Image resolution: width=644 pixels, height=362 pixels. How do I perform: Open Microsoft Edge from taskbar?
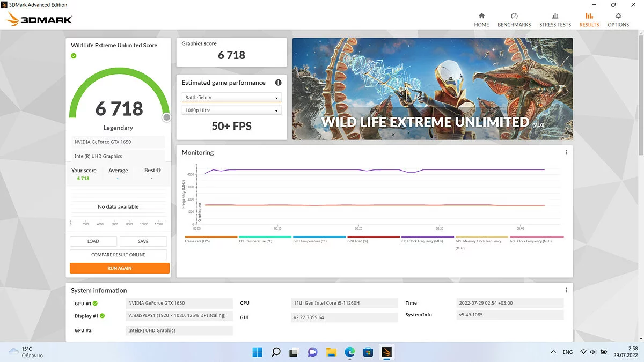349,352
